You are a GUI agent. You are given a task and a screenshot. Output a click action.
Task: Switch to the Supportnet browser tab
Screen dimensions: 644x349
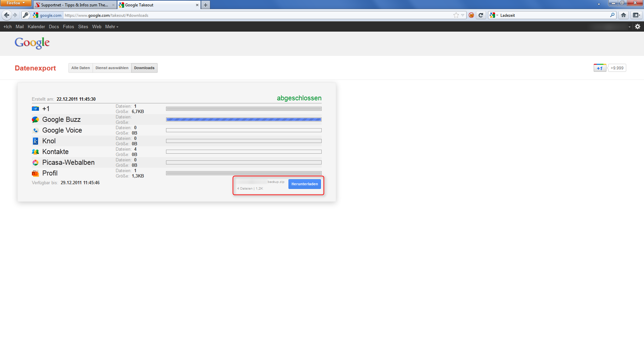74,5
